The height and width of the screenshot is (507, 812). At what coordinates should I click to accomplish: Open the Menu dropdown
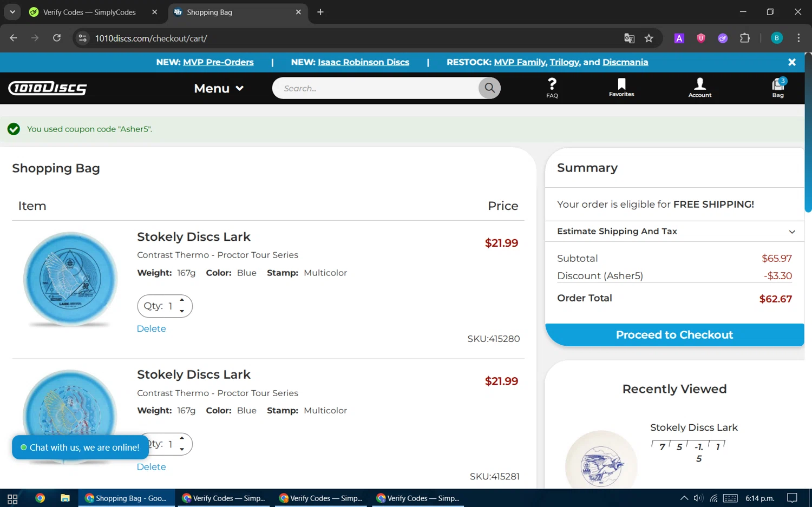[219, 88]
